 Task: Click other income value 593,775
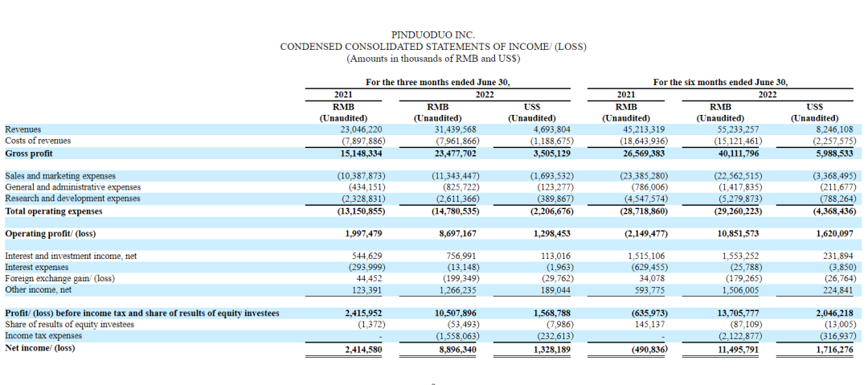pos(649,289)
